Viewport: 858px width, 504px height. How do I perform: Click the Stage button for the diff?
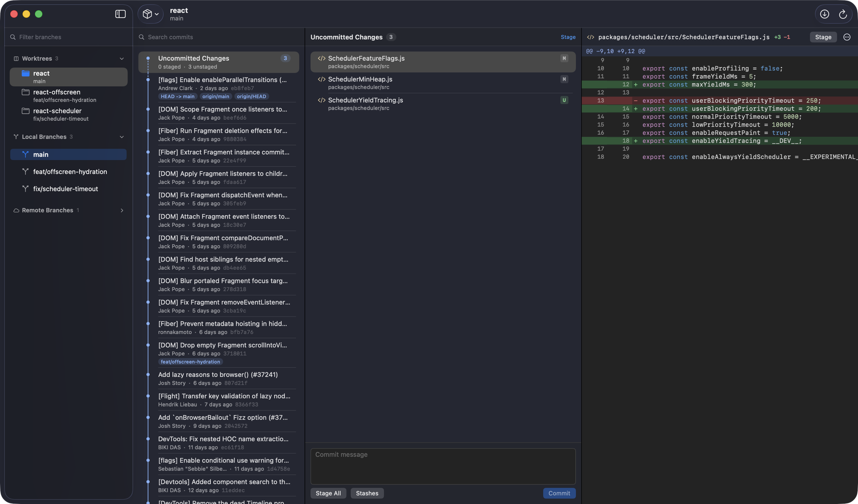pos(823,37)
